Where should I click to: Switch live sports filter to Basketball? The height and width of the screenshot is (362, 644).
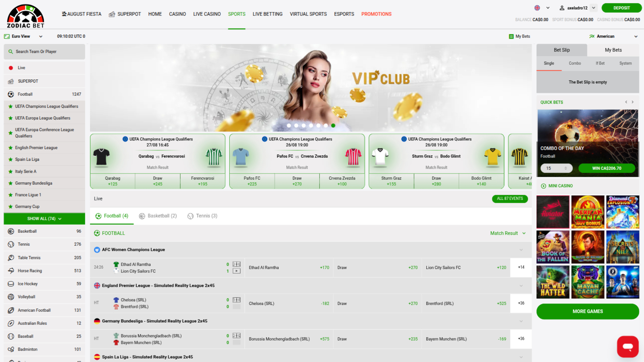click(x=158, y=216)
